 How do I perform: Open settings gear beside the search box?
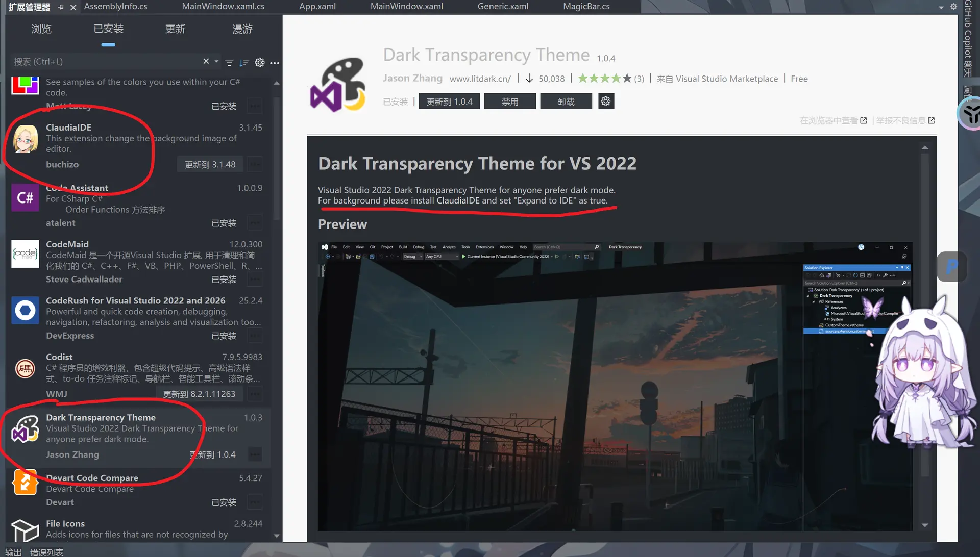(260, 62)
